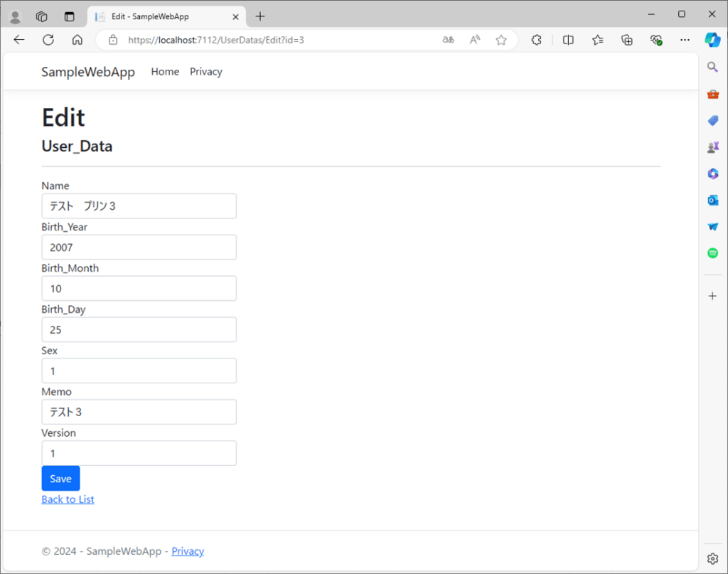This screenshot has width=728, height=574.
Task: Focus the Birth_Year input field
Action: 139,248
